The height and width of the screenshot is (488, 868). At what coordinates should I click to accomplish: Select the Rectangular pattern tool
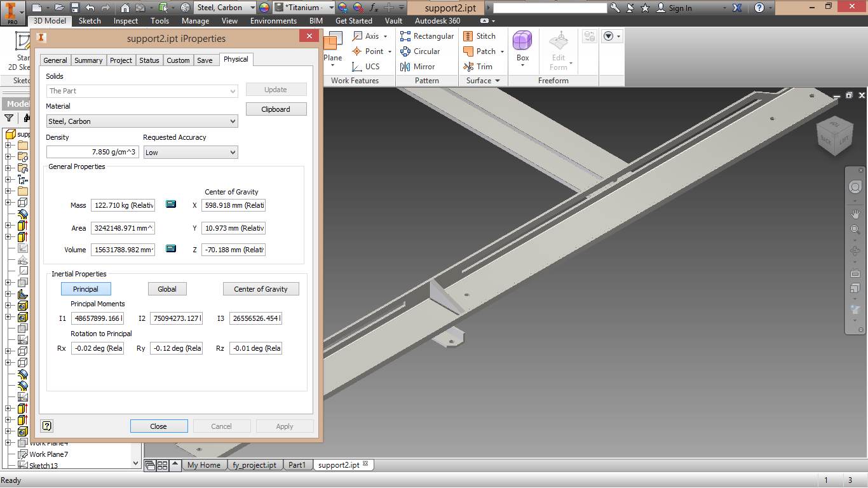coord(427,36)
